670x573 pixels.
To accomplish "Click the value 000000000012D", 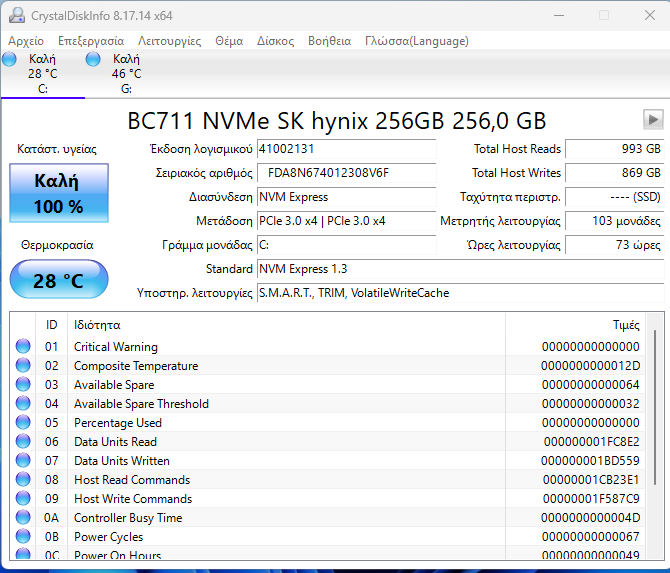I will (x=591, y=366).
